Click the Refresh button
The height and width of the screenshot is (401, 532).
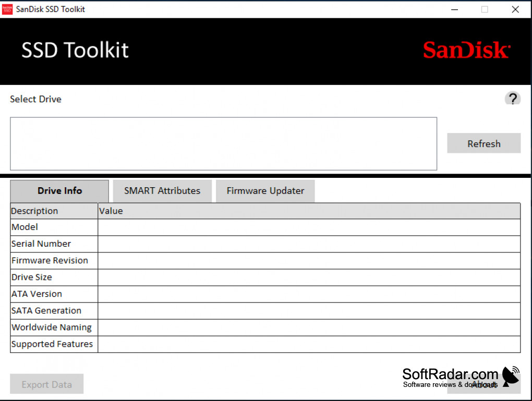click(483, 143)
